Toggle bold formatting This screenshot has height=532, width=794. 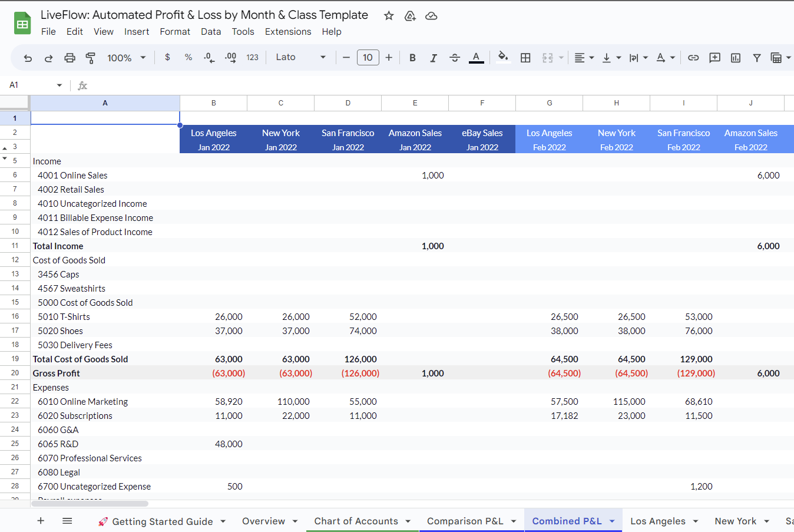point(412,58)
